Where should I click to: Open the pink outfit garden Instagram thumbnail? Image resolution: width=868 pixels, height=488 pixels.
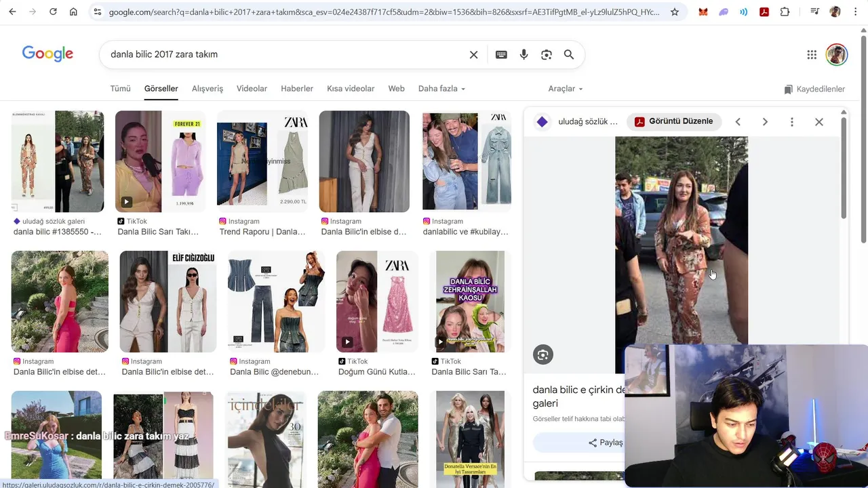[60, 302]
